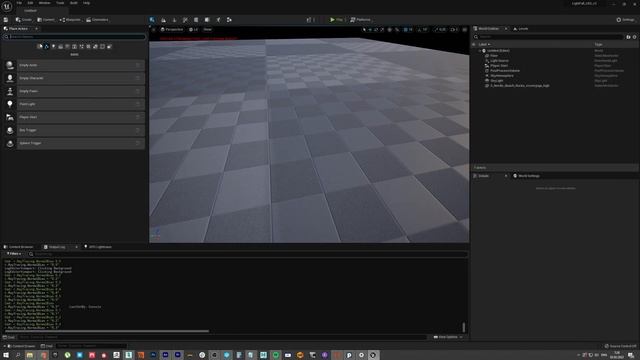Select Lights category icon in Place Actors
The image size is (640, 360).
53,47
